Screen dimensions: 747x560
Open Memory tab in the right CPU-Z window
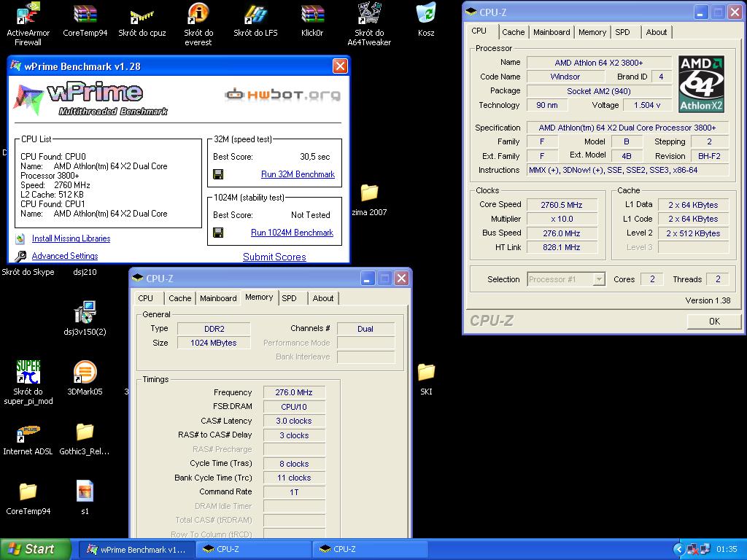592,32
